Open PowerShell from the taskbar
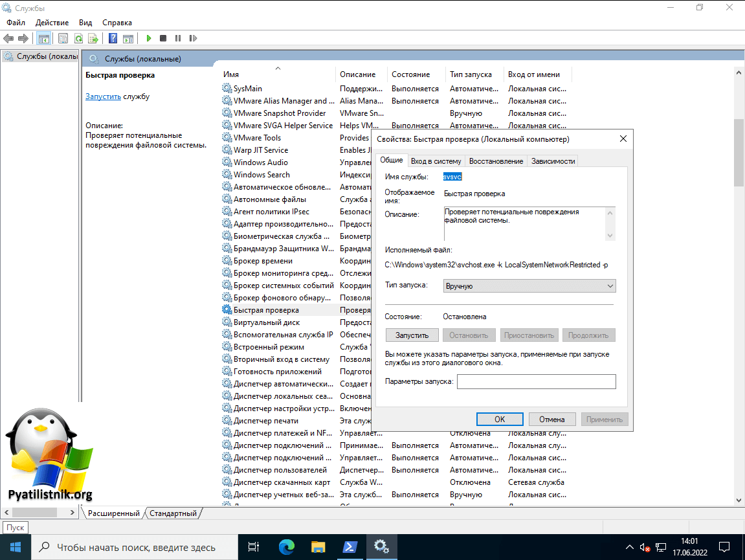Image resolution: width=745 pixels, height=560 pixels. click(x=351, y=547)
